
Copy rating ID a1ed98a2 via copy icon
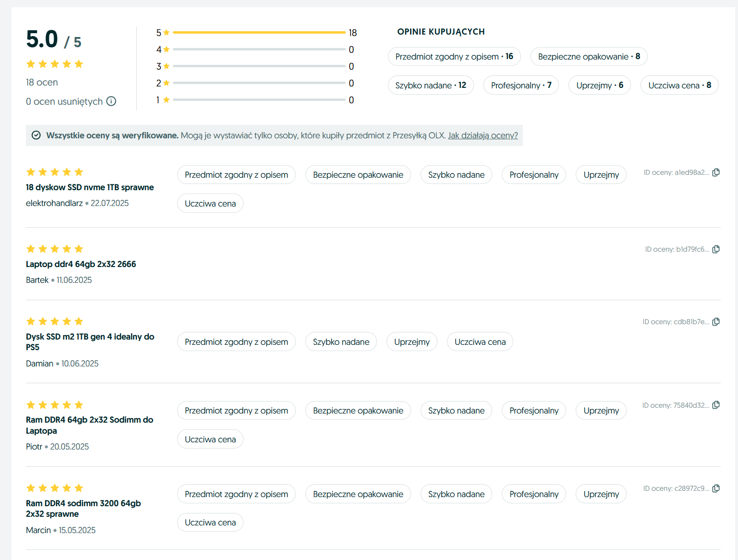716,172
